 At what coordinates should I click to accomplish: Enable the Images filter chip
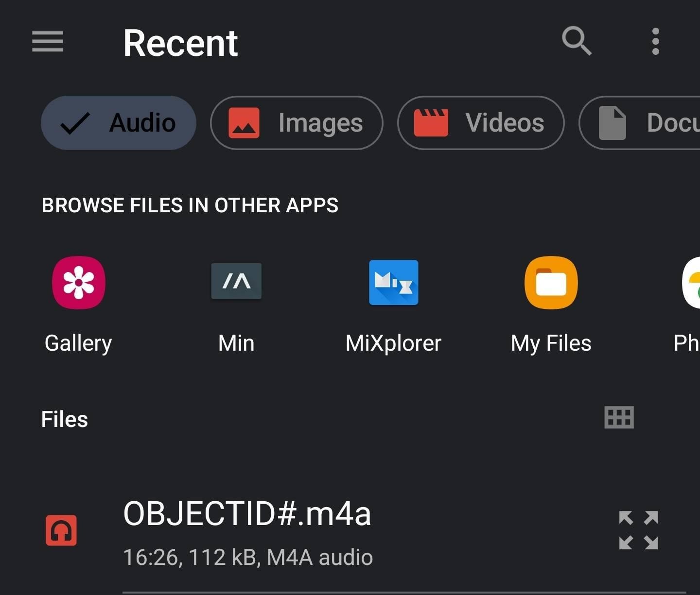297,123
